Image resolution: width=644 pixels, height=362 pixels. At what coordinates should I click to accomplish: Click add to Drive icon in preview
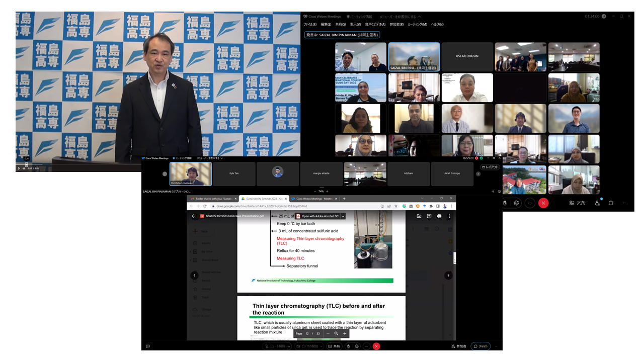click(x=419, y=216)
